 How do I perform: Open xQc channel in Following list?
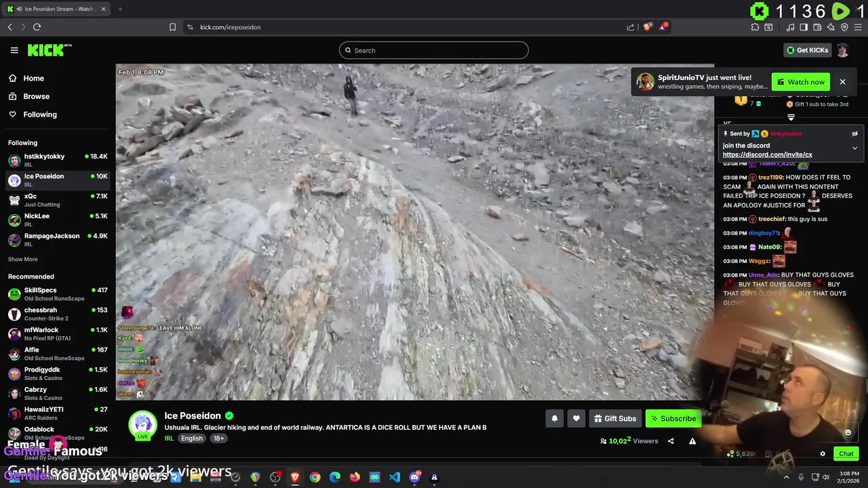point(58,200)
